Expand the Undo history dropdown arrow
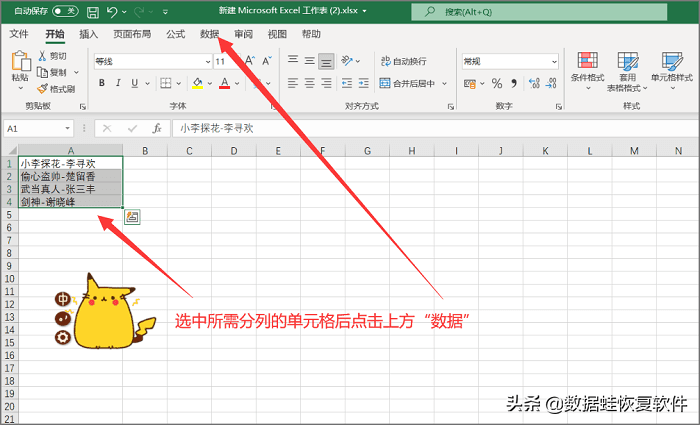The height and width of the screenshot is (425, 700). pyautogui.click(x=124, y=12)
